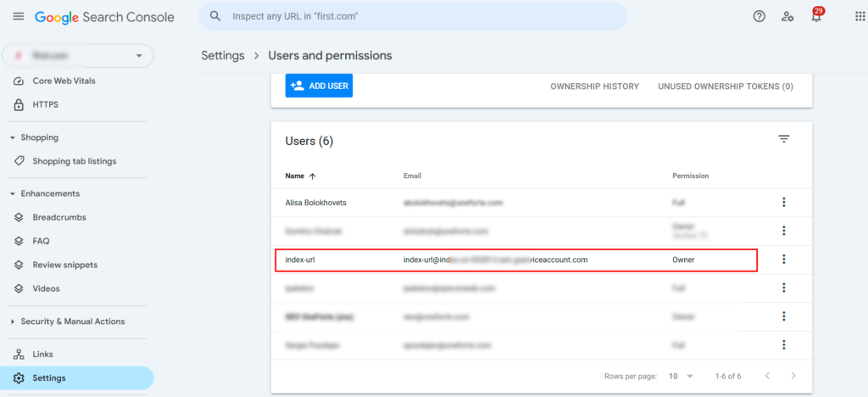Open the hamburger main menu
The width and height of the screenshot is (868, 397).
point(18,17)
